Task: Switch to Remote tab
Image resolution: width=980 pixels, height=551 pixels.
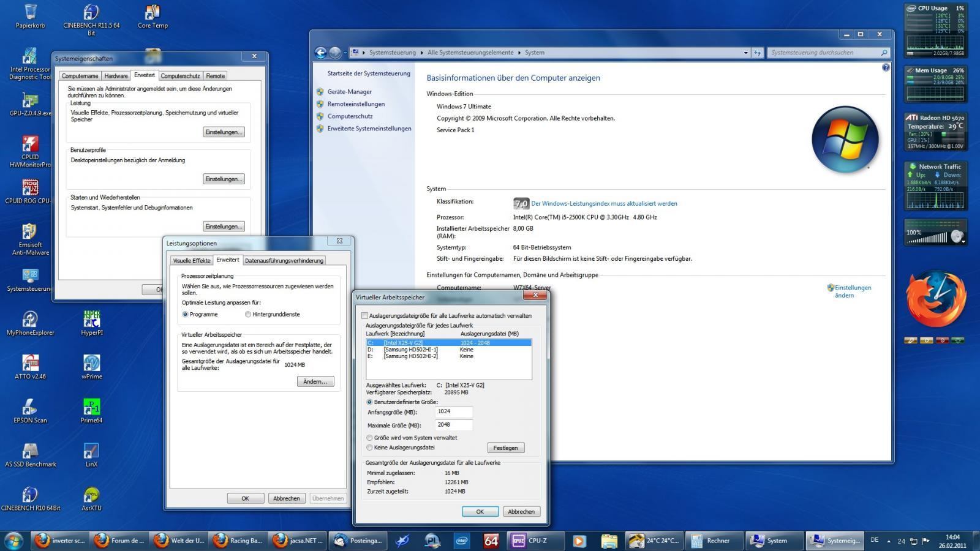Action: coord(215,76)
